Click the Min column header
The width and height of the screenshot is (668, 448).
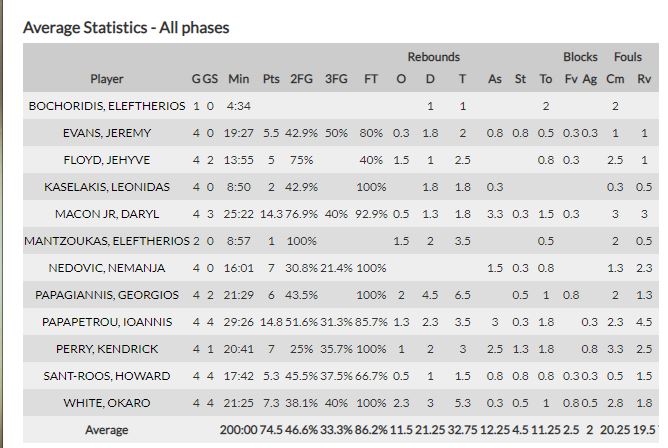pos(239,79)
